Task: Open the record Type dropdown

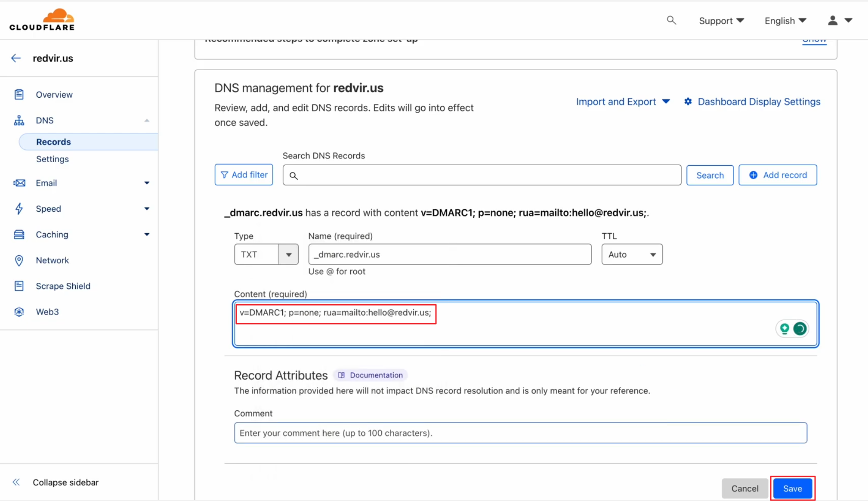Action: (x=288, y=254)
